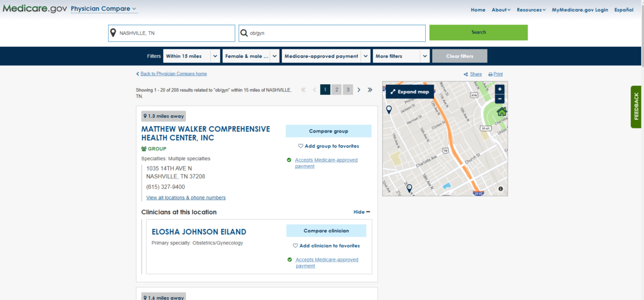Click the Compare group button
The width and height of the screenshot is (644, 300).
click(x=329, y=131)
